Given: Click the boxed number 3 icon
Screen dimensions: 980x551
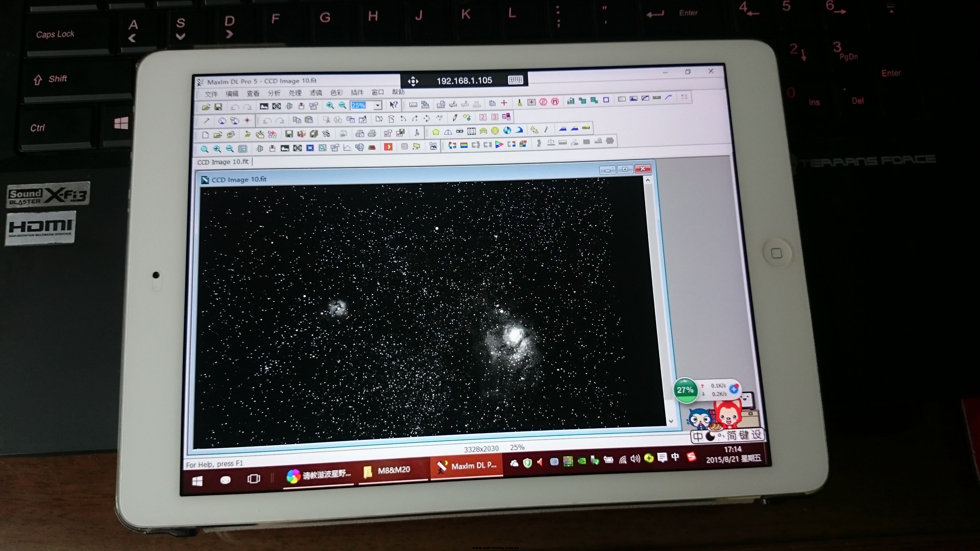Looking at the screenshot, I should (495, 117).
